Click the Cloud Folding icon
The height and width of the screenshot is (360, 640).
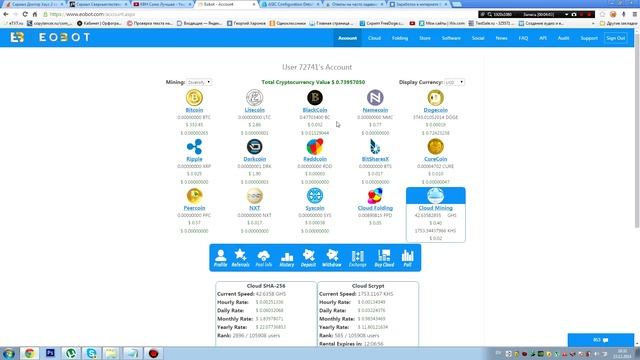[375, 196]
